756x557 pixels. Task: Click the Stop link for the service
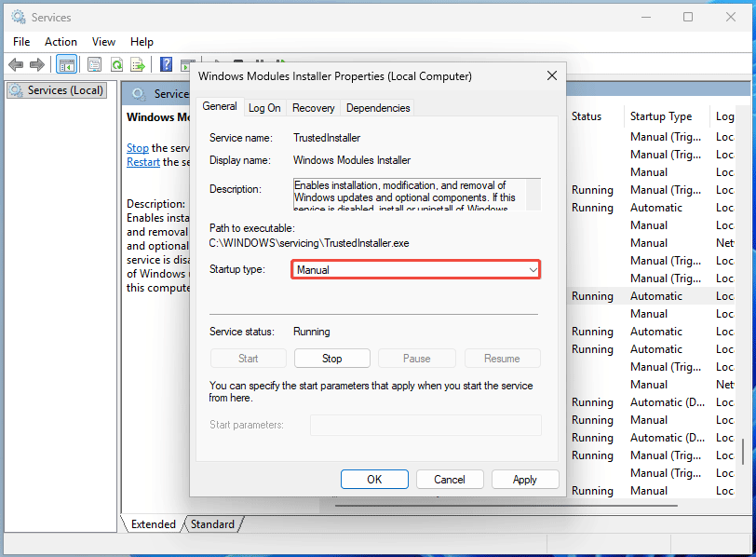pyautogui.click(x=137, y=147)
